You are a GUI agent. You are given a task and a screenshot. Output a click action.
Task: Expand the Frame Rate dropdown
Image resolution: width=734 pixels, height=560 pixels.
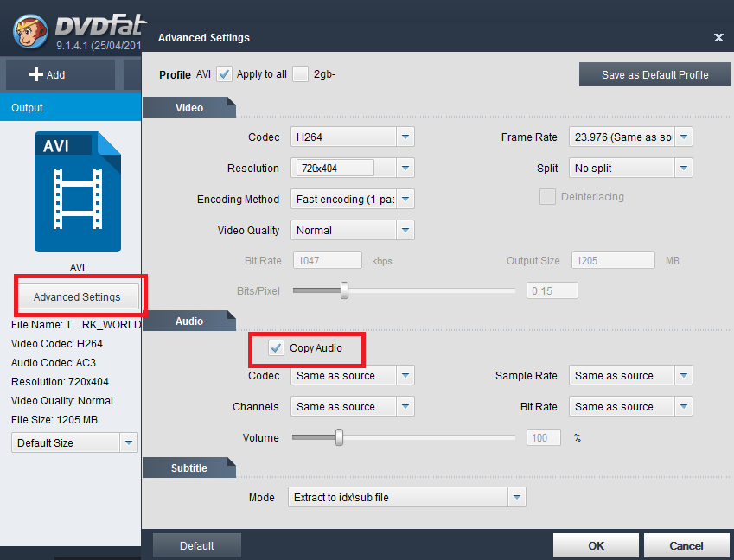pos(684,137)
